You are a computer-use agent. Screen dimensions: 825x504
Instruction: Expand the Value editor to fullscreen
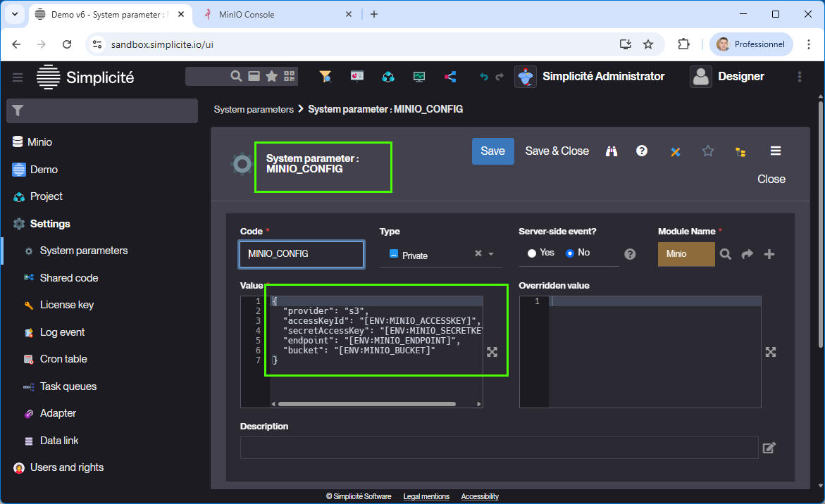click(492, 352)
